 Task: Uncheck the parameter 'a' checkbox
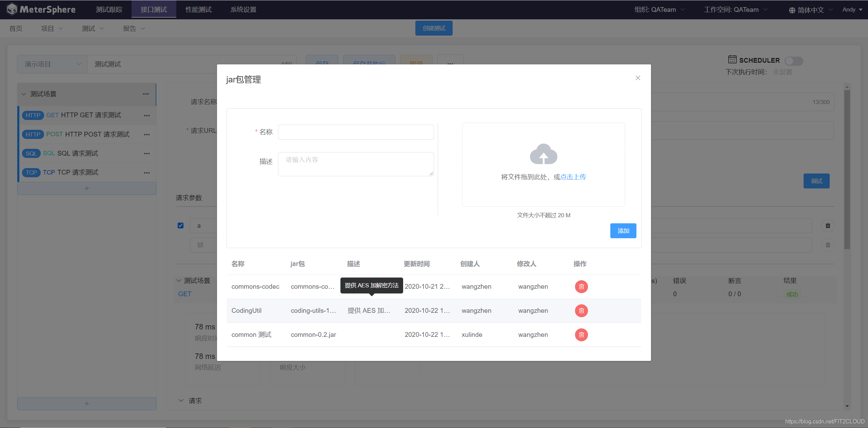pos(180,226)
